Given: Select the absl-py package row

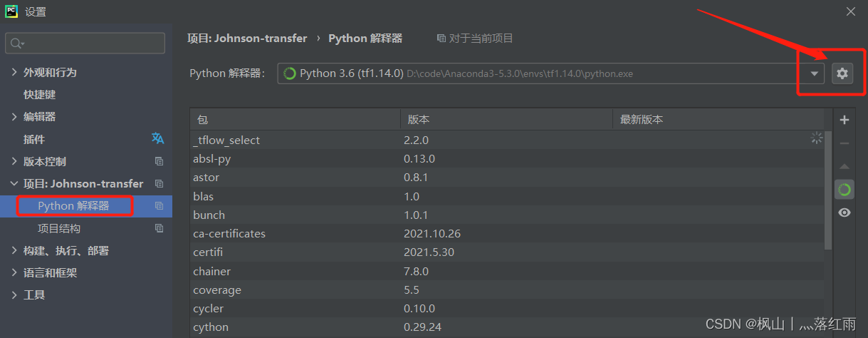Looking at the screenshot, I should (x=507, y=159).
